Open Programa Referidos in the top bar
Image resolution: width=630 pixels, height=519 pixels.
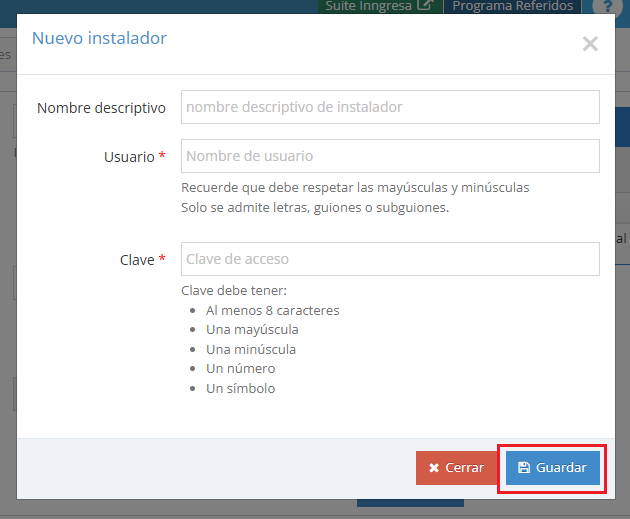click(513, 6)
